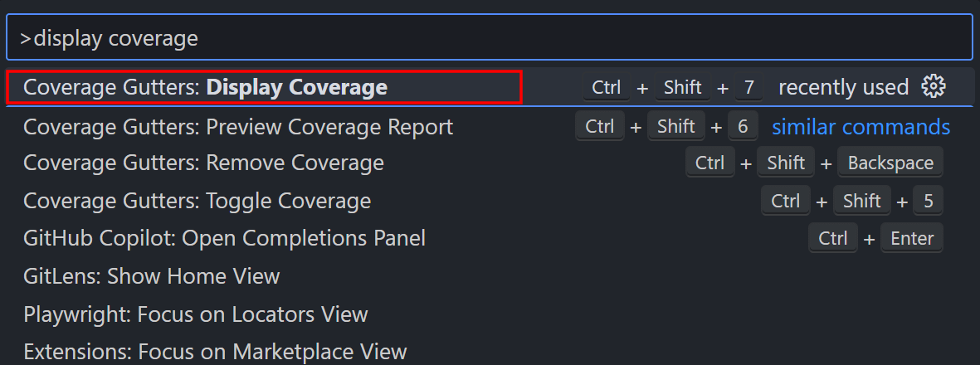Viewport: 980px width, 365px height.
Task: Run Coverage Gutters: Toggle Coverage
Action: click(x=490, y=201)
